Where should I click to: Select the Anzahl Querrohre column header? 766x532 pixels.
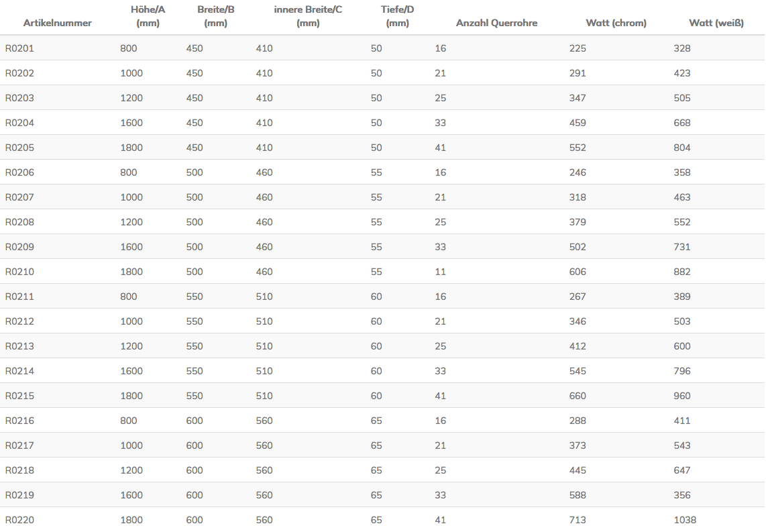[x=497, y=23]
